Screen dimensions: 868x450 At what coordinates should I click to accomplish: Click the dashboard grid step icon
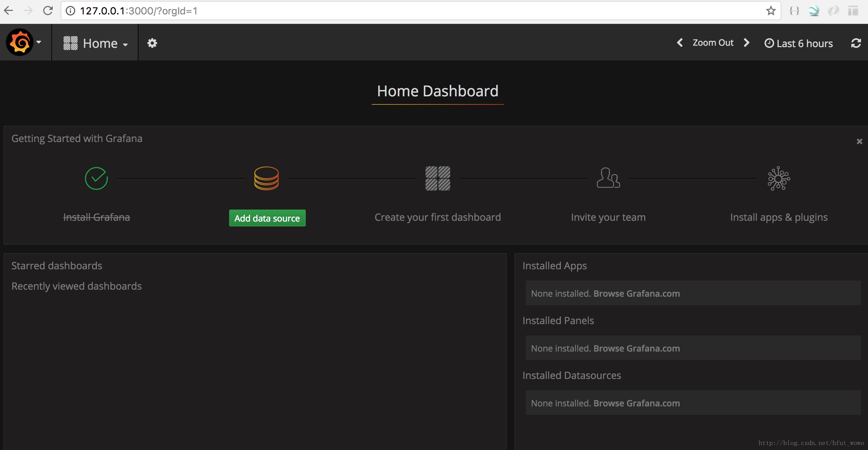click(438, 179)
